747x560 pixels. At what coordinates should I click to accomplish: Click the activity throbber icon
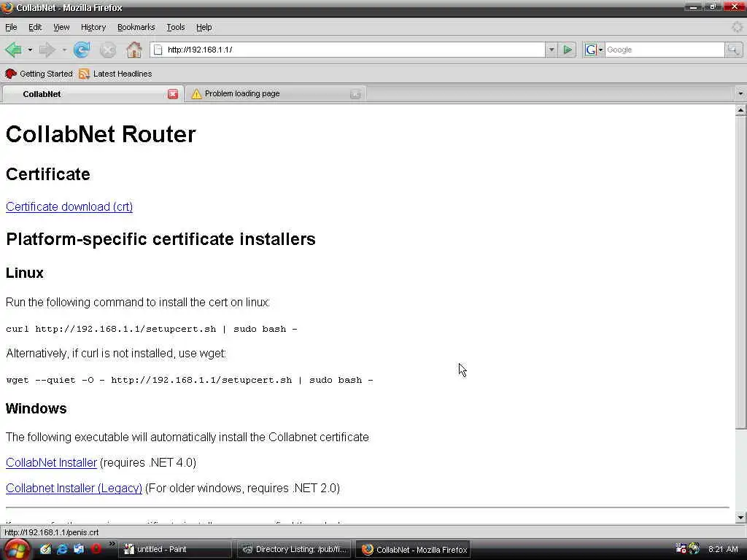738,27
